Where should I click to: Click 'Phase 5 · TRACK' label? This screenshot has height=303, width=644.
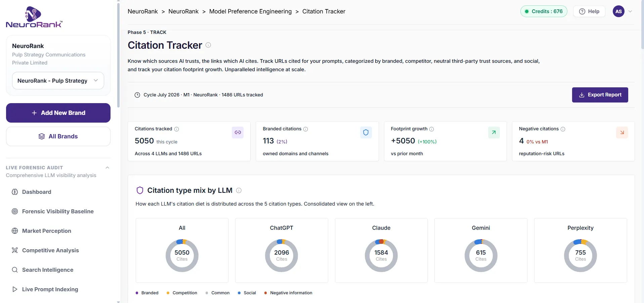point(147,32)
